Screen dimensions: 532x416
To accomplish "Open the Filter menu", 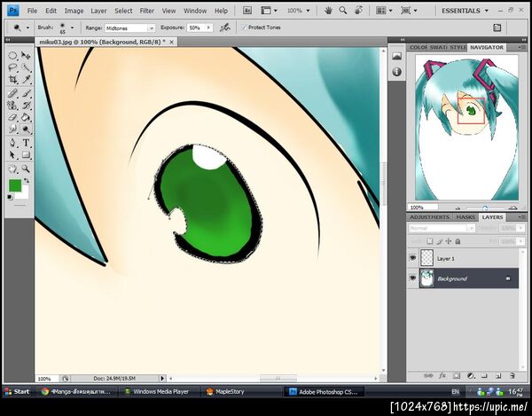I will click(147, 11).
